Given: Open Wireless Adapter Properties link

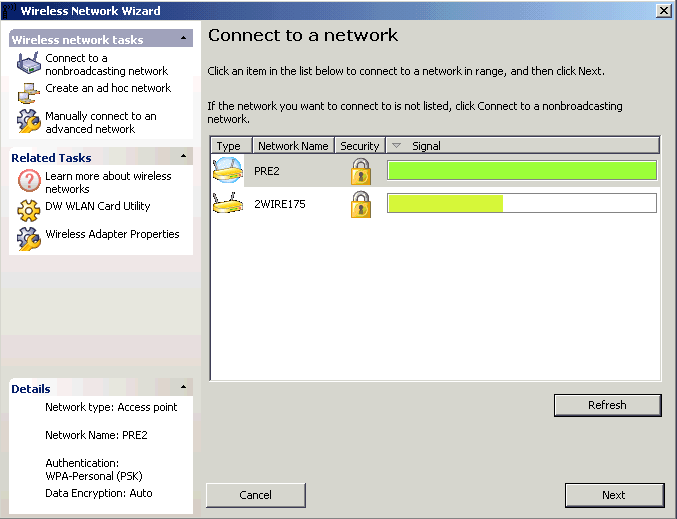Looking at the screenshot, I should (112, 234).
